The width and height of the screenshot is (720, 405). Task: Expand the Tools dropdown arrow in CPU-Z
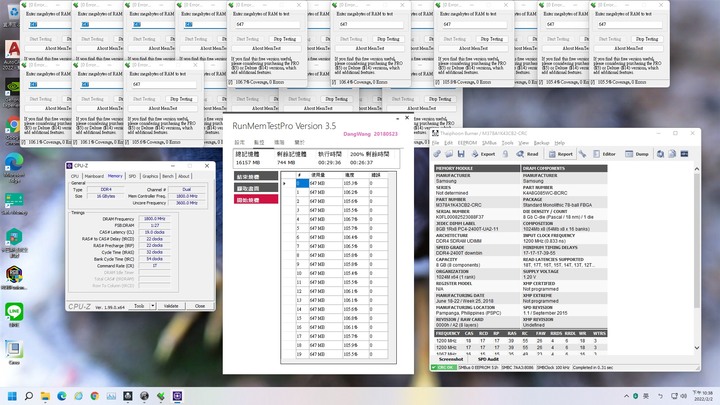[x=153, y=306]
